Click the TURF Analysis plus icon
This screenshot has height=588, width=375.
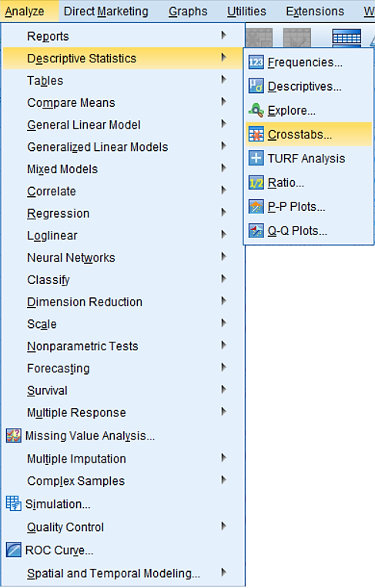click(x=256, y=159)
